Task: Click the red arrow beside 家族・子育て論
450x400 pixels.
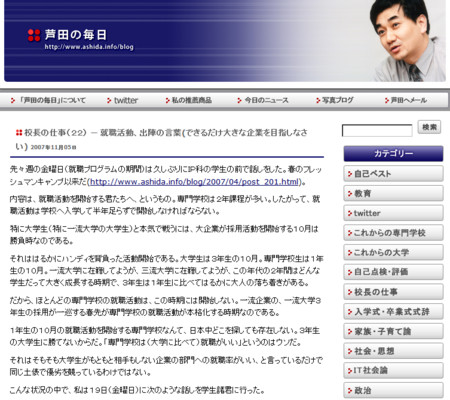Action: tap(350, 332)
